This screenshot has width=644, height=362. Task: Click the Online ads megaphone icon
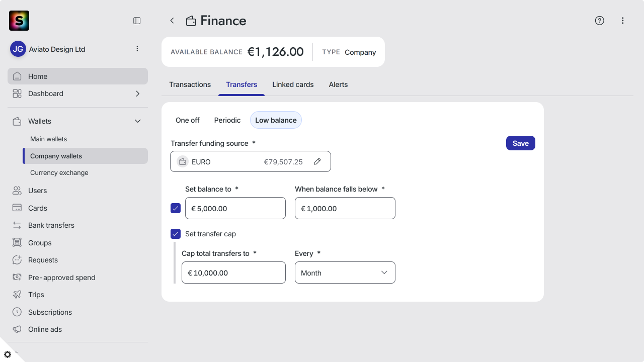pos(17,329)
